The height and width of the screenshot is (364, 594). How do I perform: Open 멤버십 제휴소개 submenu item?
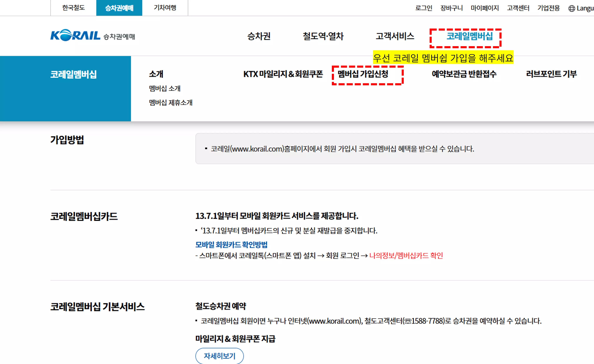[171, 103]
